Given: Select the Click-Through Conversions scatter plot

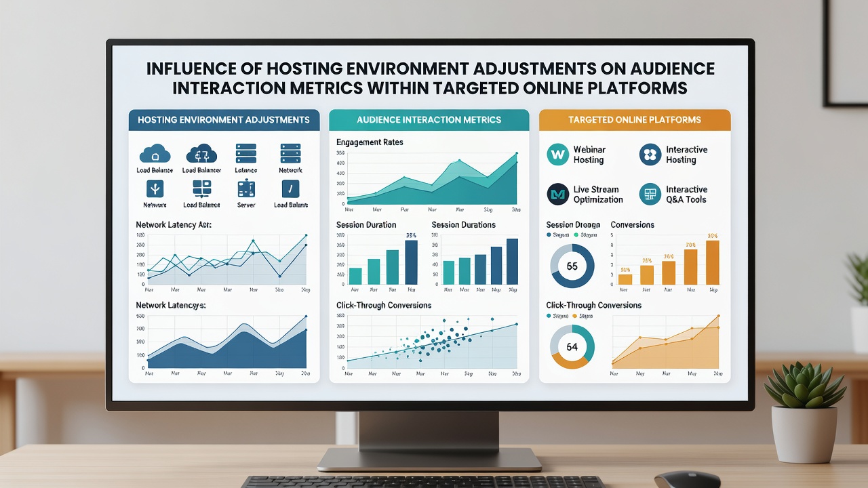Looking at the screenshot, I should pyautogui.click(x=432, y=342).
